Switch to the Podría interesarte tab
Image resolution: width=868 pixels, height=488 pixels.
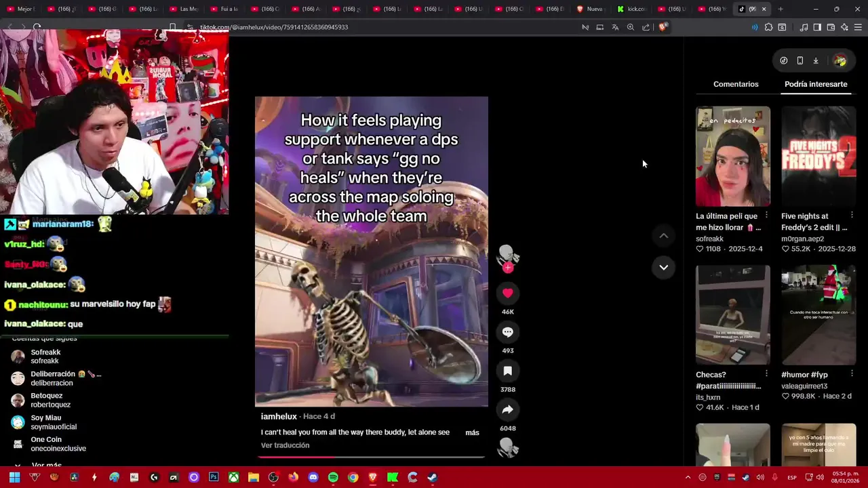coord(816,84)
